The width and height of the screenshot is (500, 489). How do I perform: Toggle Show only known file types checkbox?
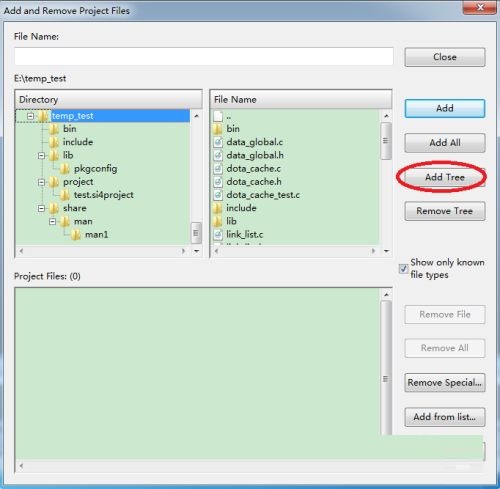[x=403, y=269]
